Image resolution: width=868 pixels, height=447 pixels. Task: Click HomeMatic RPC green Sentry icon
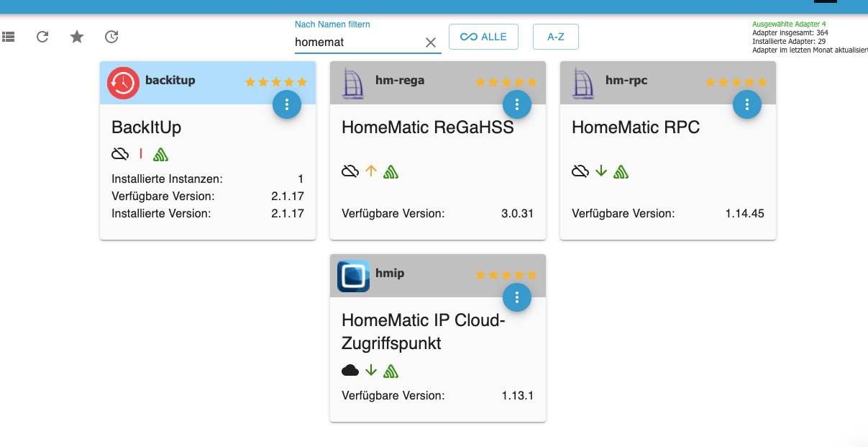(621, 171)
